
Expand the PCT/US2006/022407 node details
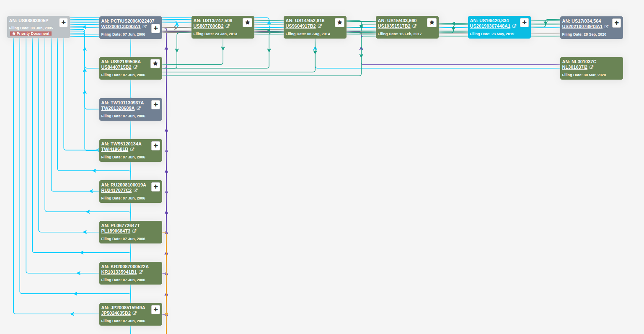click(155, 28)
